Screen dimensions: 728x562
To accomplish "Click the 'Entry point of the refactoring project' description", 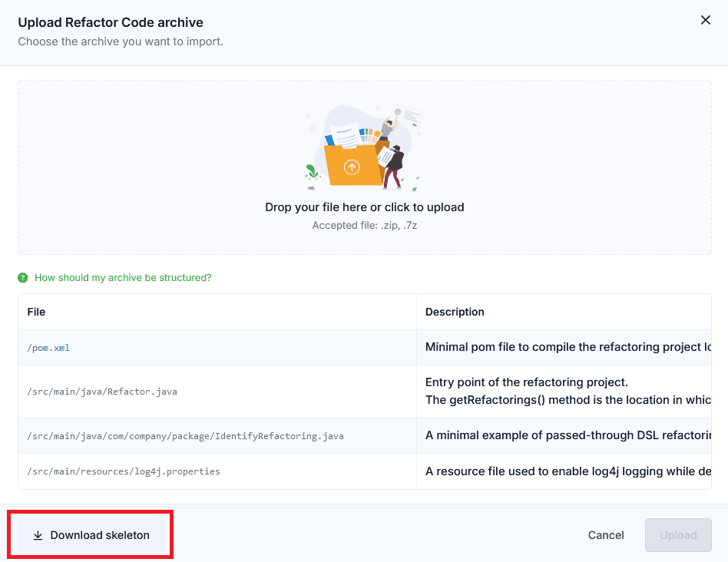I will (527, 382).
